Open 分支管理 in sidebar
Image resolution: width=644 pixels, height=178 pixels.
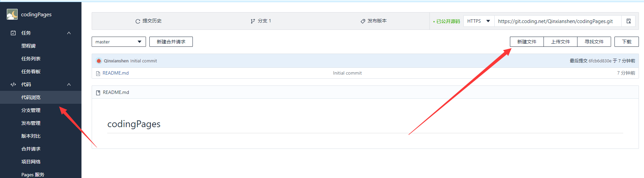pyautogui.click(x=31, y=110)
